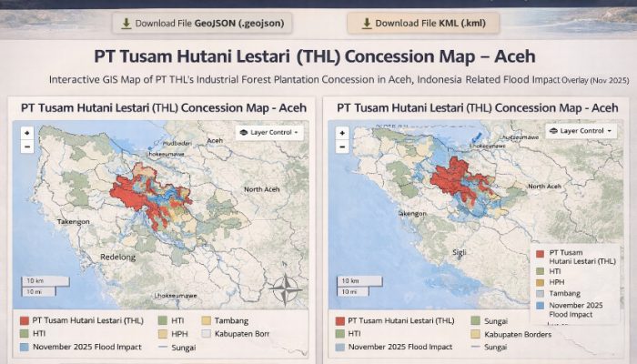Zoom in on the right map
Screen dimensions: 637x364
342,133
